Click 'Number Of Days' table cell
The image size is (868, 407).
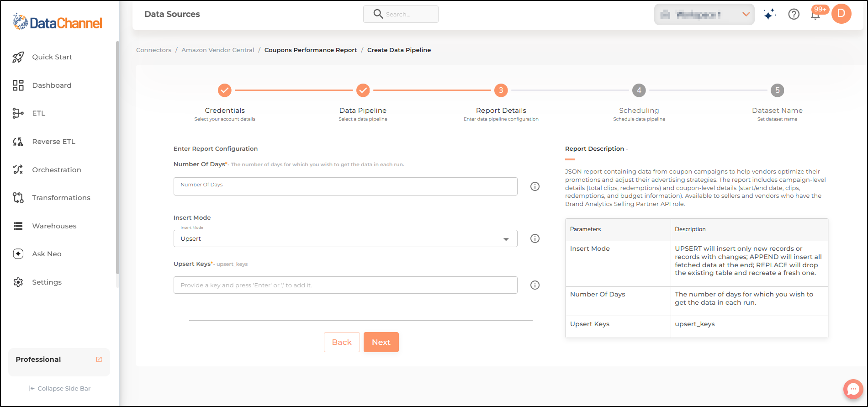pos(618,301)
